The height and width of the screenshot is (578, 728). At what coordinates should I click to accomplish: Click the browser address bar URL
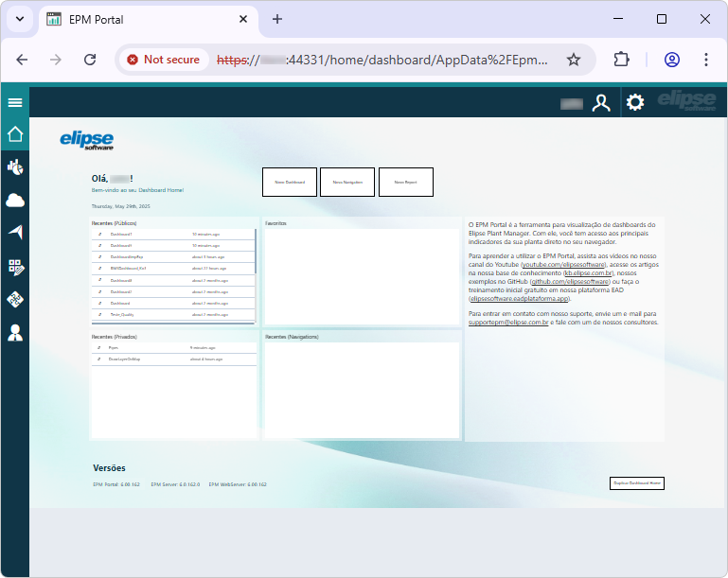(x=382, y=60)
